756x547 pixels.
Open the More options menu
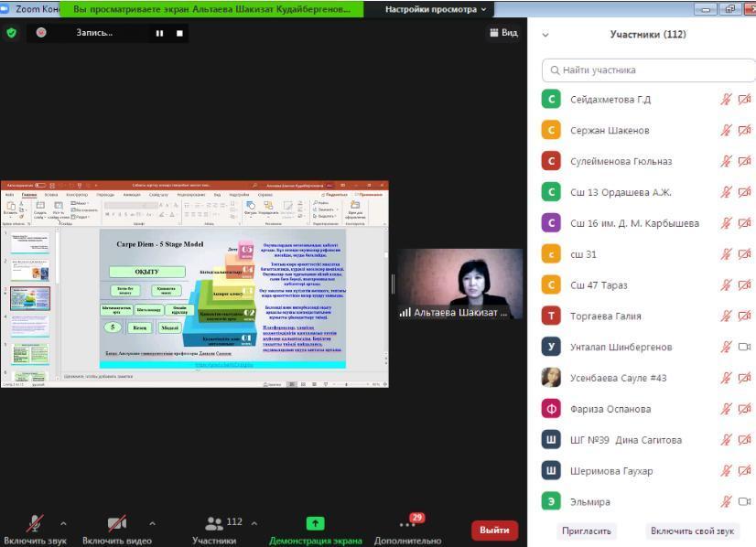tap(407, 525)
